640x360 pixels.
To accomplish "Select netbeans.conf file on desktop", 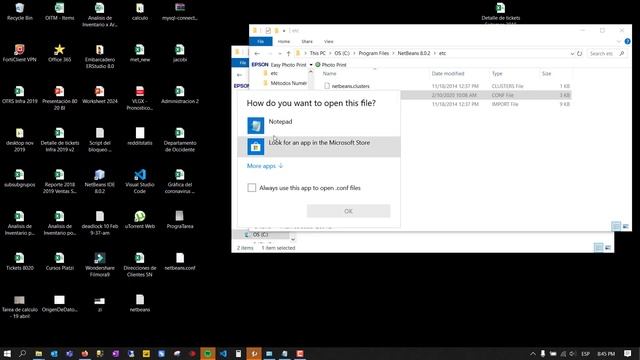I will [x=180, y=261].
